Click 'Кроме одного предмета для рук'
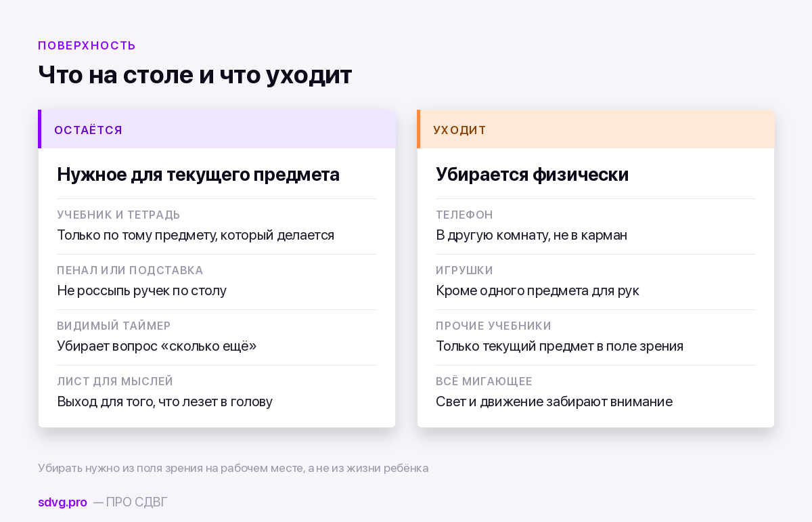This screenshot has height=522, width=812. [537, 290]
